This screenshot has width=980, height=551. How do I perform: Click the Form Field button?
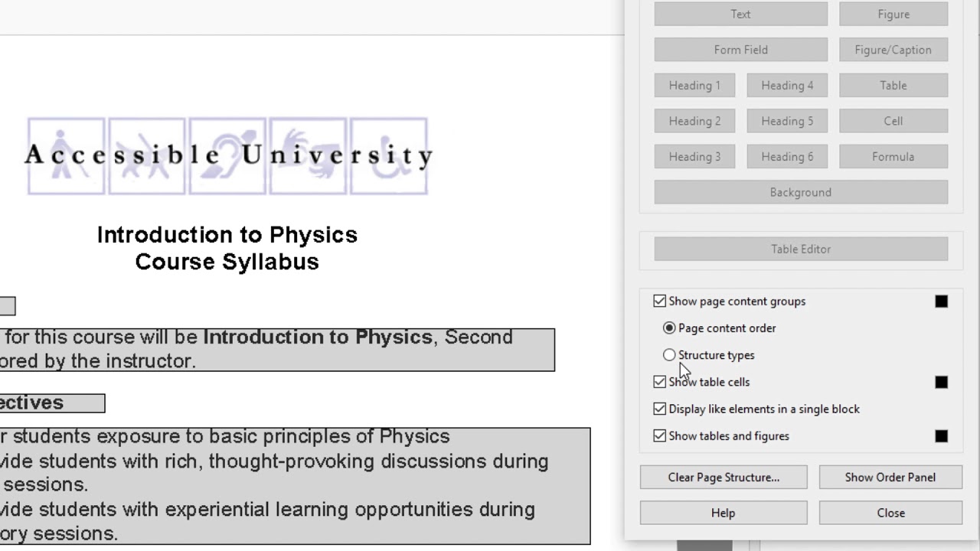click(x=740, y=50)
